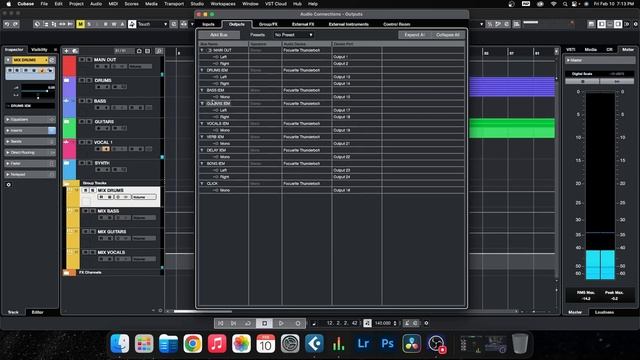This screenshot has height=360, width=640.
Task: Click the Undo arrow in the toolbar
Action: (x=7, y=24)
